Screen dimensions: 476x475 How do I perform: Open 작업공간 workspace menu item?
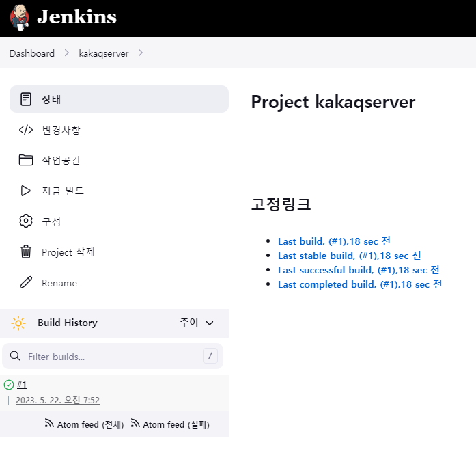click(x=61, y=160)
